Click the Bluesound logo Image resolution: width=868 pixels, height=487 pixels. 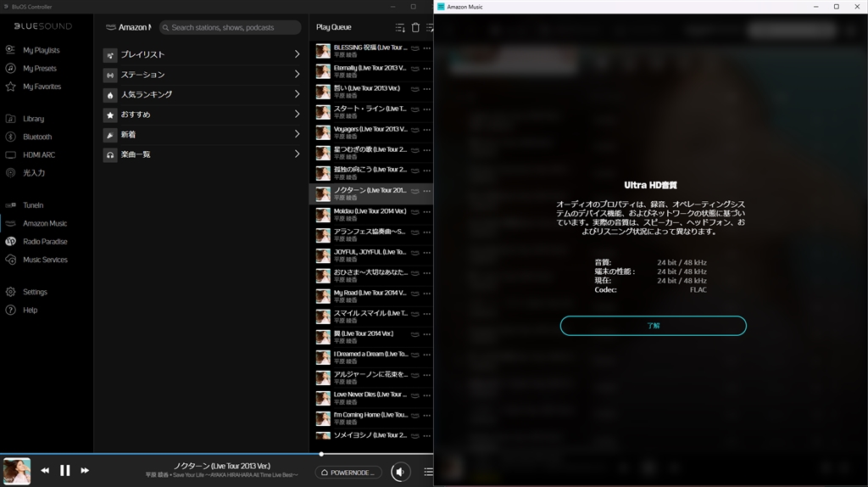[43, 26]
